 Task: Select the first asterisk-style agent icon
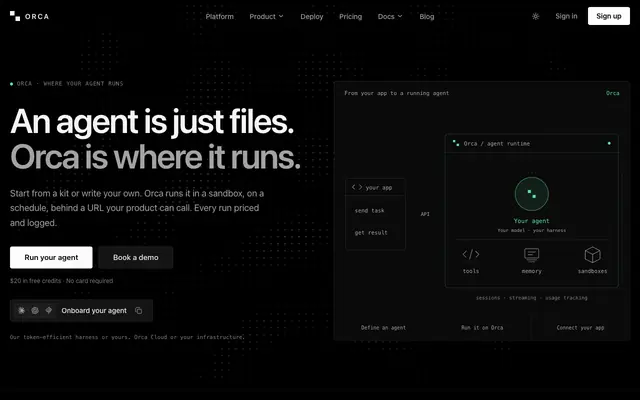22,310
